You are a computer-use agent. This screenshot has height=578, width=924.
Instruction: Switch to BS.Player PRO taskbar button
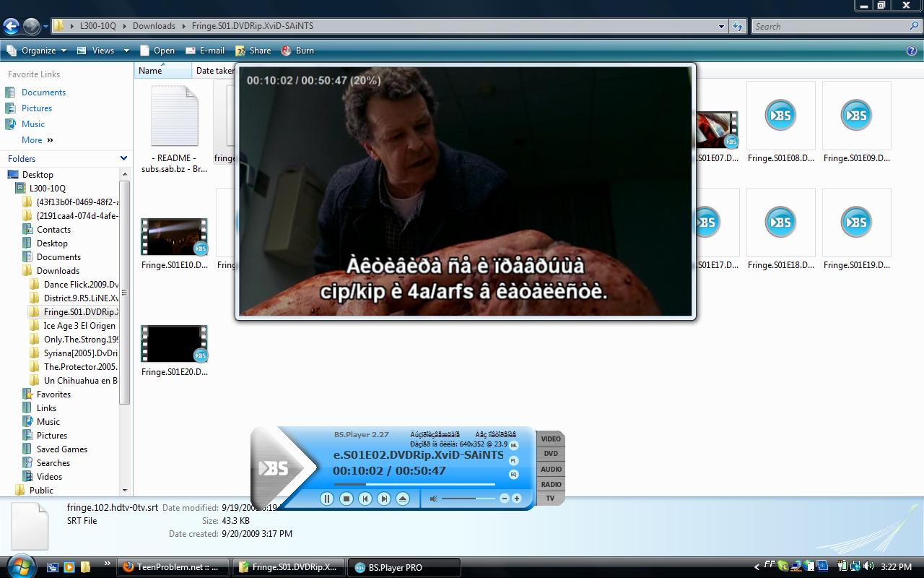pos(404,567)
